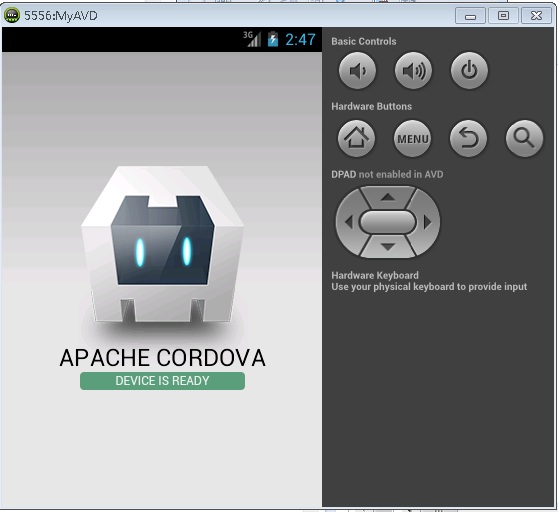Click the Hardware Buttons label
Screen dimensions: 558x512
coord(372,106)
